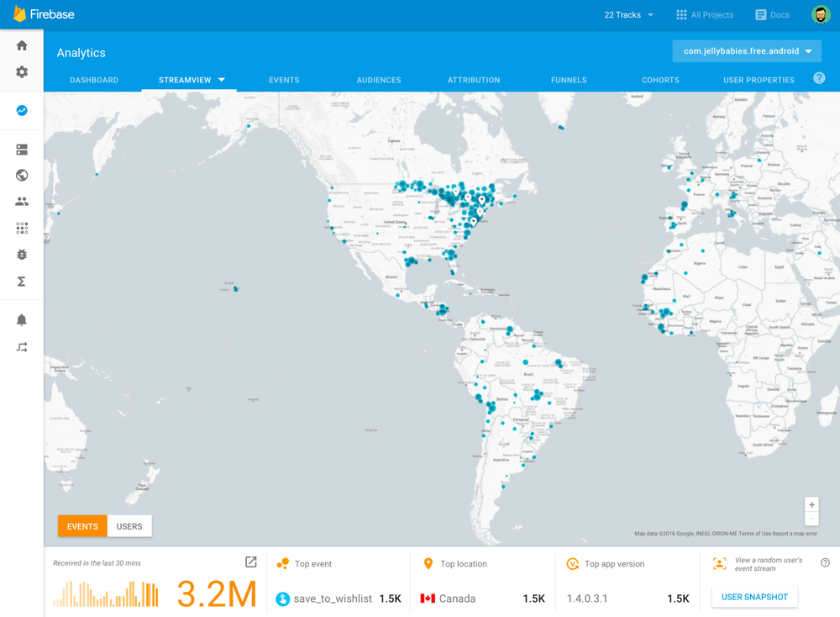The height and width of the screenshot is (617, 840).
Task: Open the Docs link
Action: [772, 15]
